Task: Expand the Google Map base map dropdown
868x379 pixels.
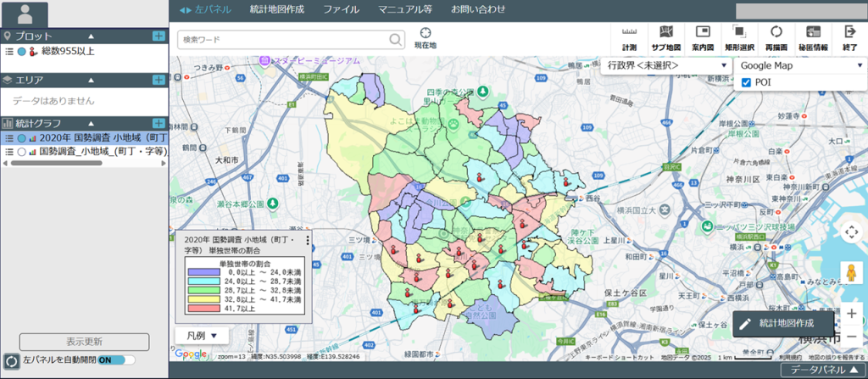Action: pyautogui.click(x=799, y=65)
